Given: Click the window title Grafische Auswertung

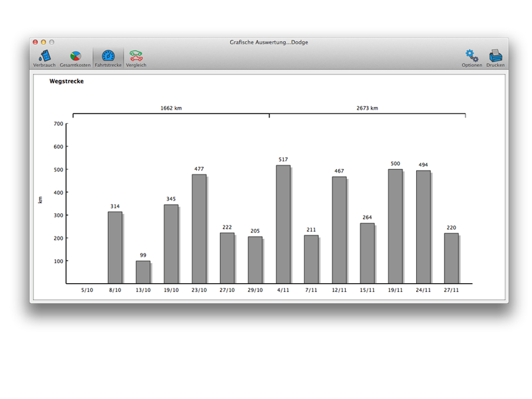Looking at the screenshot, I should click(269, 43).
